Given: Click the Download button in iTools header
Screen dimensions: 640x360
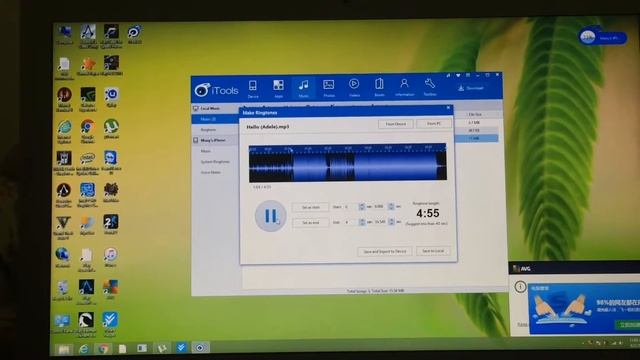Looking at the screenshot, I should [x=471, y=88].
